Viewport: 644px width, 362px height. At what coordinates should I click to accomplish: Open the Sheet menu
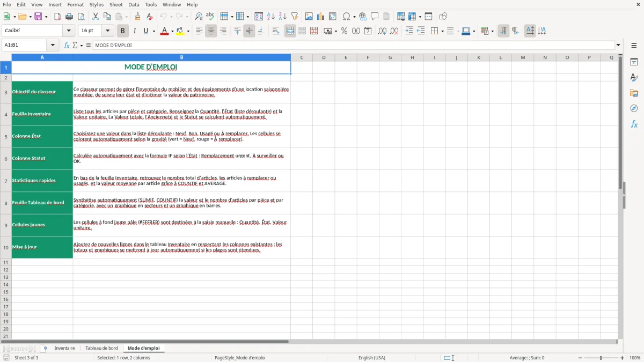pyautogui.click(x=116, y=4)
